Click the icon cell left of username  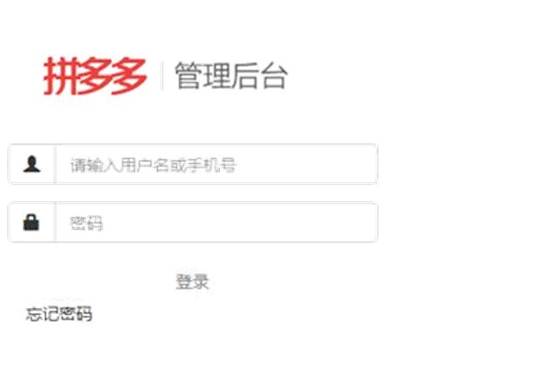coord(32,164)
